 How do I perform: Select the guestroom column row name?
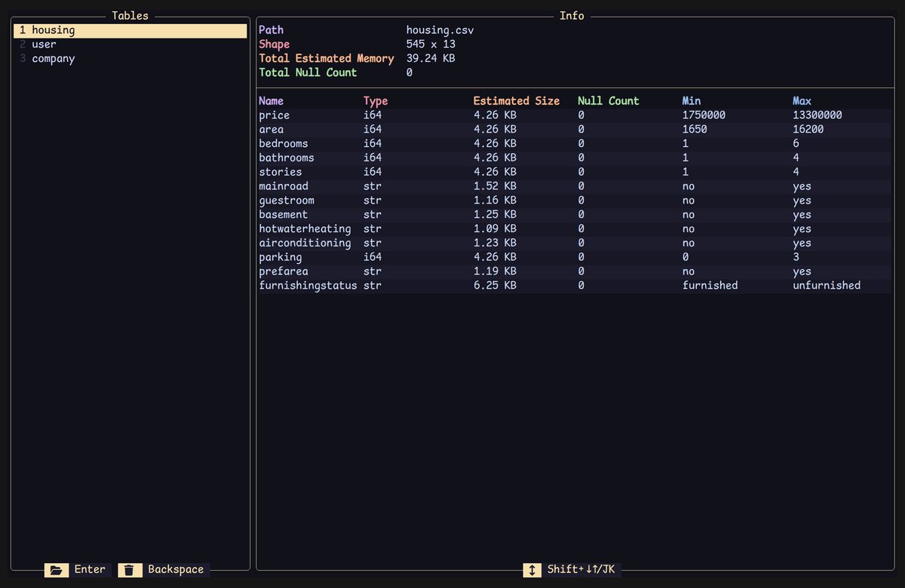pyautogui.click(x=287, y=201)
